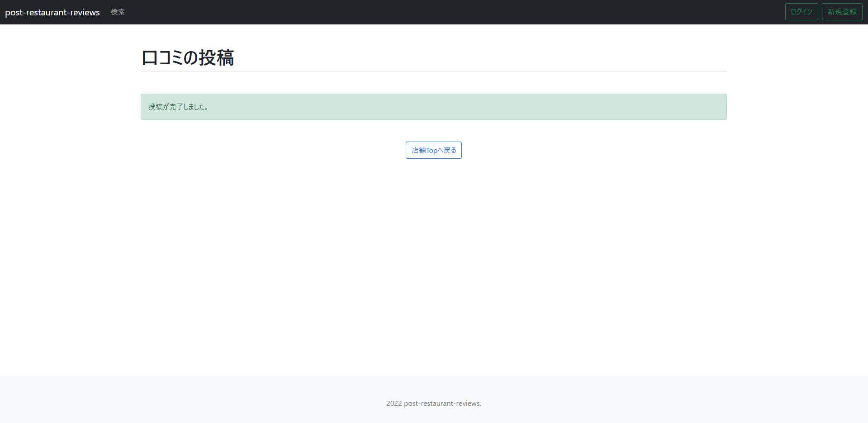The width and height of the screenshot is (868, 423).
Task: Click the post-restaurant-reviews brand logo
Action: (x=52, y=12)
